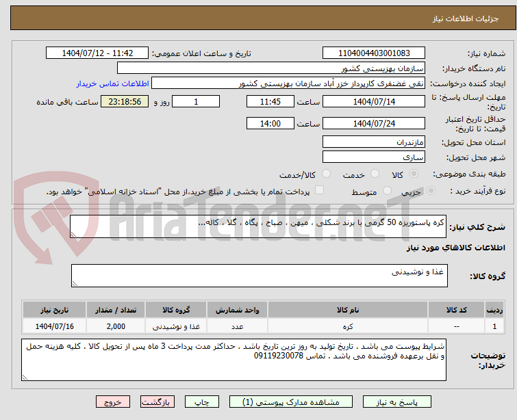Click the request creator field نقی غضنفری
The width and height of the screenshot is (517, 420).
click(288, 83)
